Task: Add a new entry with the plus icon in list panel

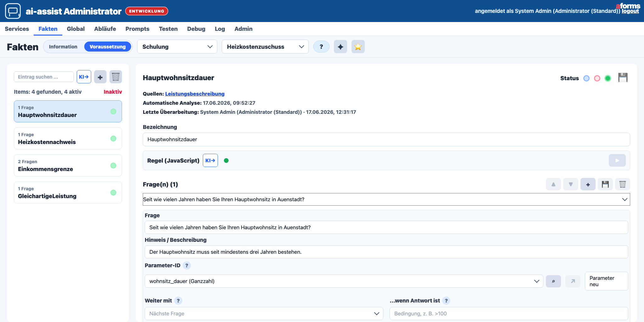Action: coord(100,77)
